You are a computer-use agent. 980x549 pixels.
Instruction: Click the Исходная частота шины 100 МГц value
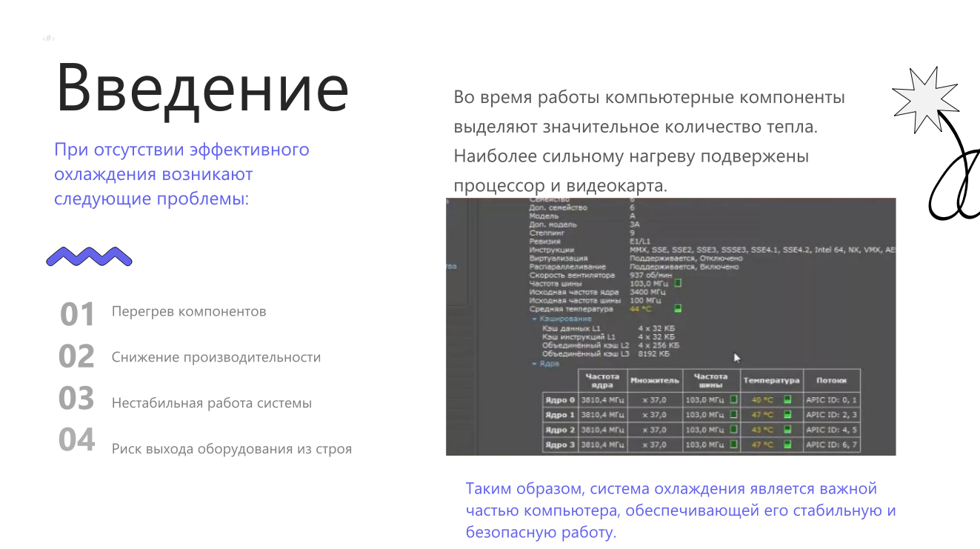point(644,300)
